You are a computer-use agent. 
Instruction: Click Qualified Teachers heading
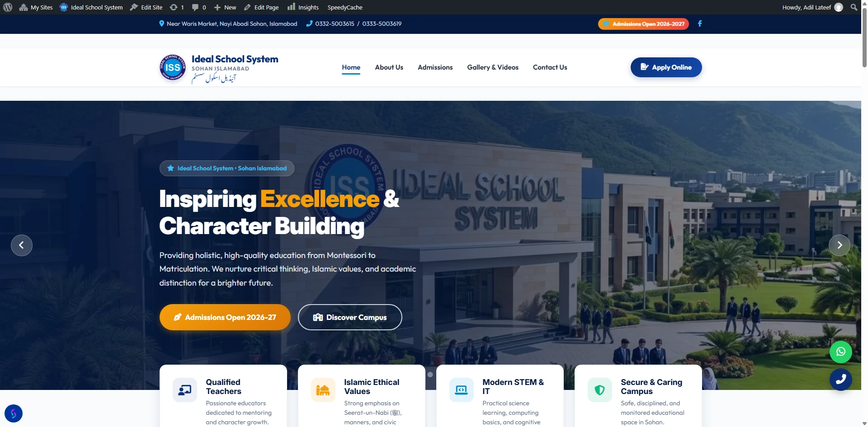coord(223,387)
